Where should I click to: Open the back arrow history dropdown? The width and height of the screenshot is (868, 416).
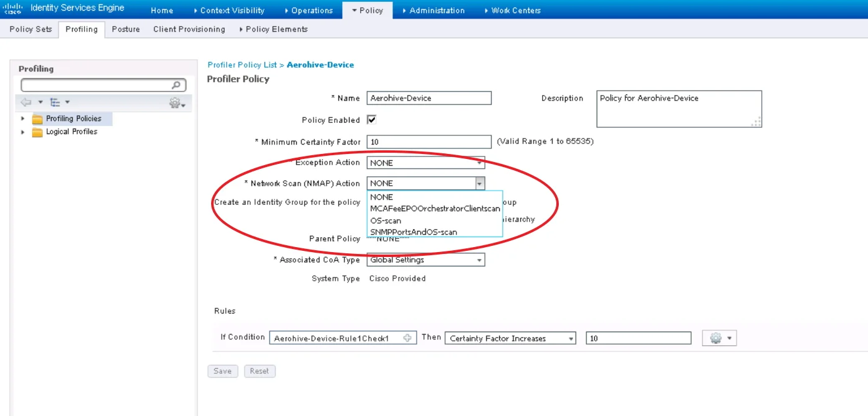(40, 102)
